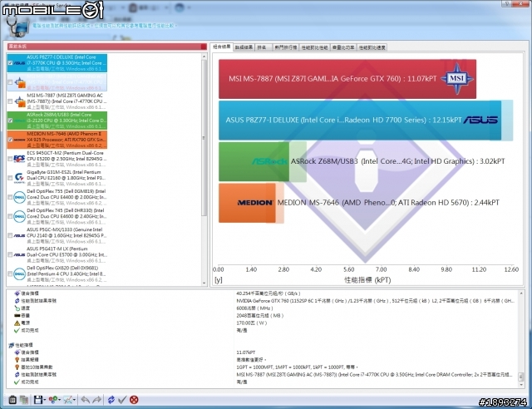This screenshot has width=532, height=409.
Task: Click the colored balls options icon
Action: 53,400
